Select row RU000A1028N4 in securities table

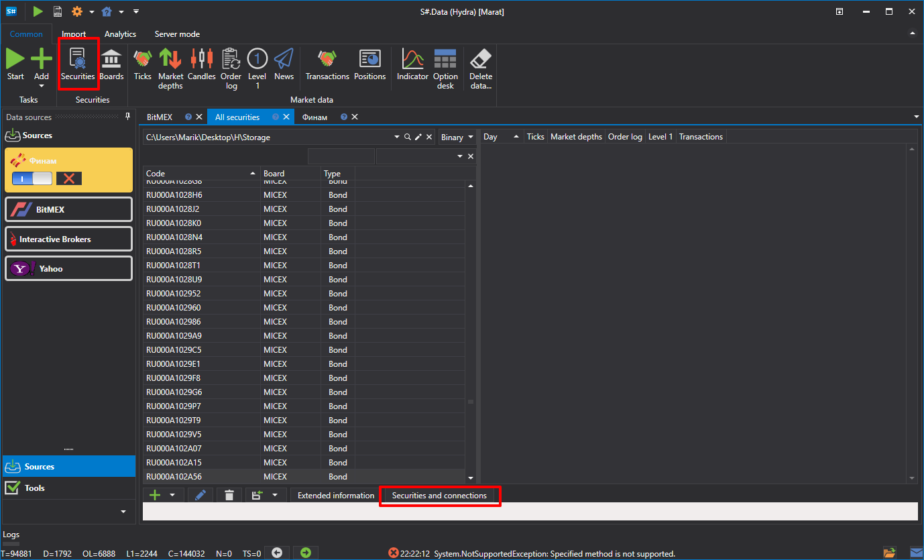[x=304, y=237]
